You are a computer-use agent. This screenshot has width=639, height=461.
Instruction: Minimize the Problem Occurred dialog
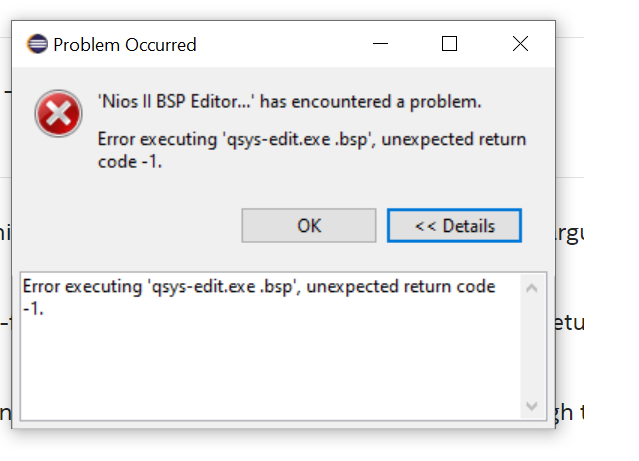tap(380, 44)
